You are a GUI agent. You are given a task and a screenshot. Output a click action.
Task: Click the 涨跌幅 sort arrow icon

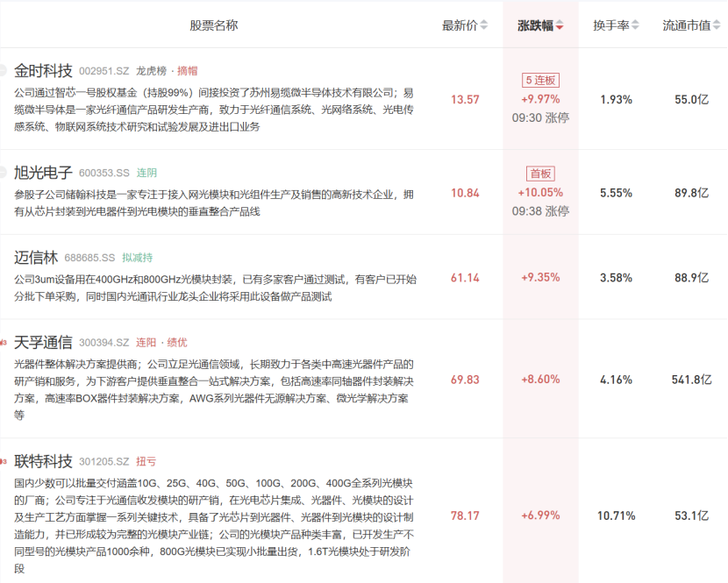tap(560, 25)
